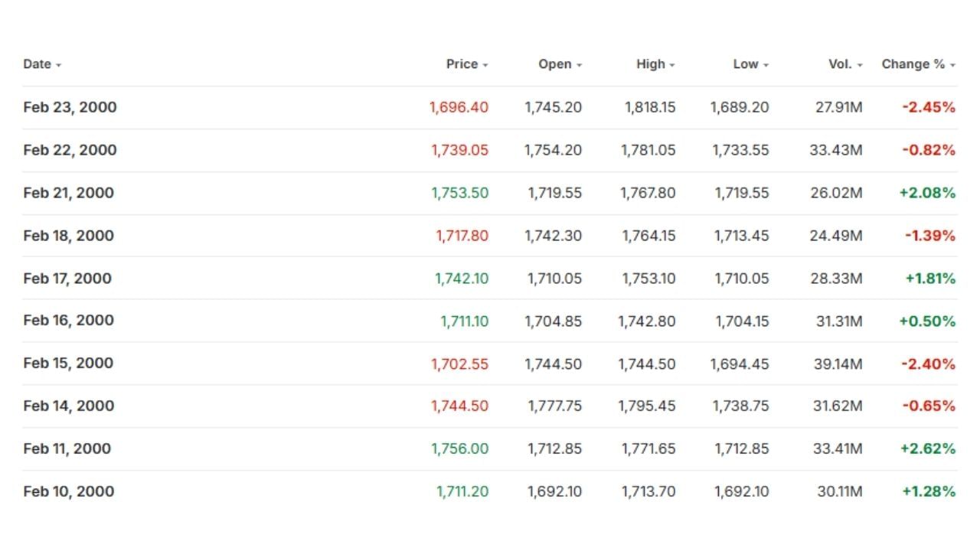Click the sort arrow beside Open header
Viewport: 980px width, 551px height.
[580, 66]
